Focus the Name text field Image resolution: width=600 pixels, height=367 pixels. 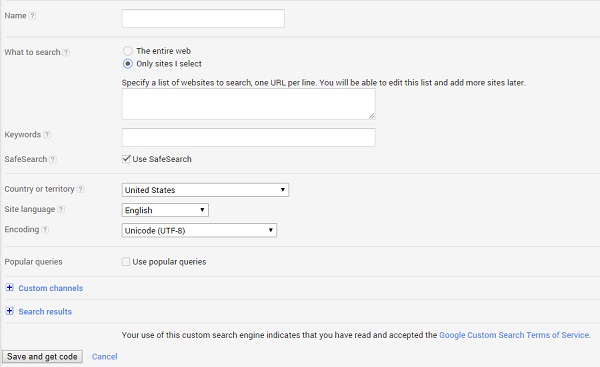click(203, 18)
